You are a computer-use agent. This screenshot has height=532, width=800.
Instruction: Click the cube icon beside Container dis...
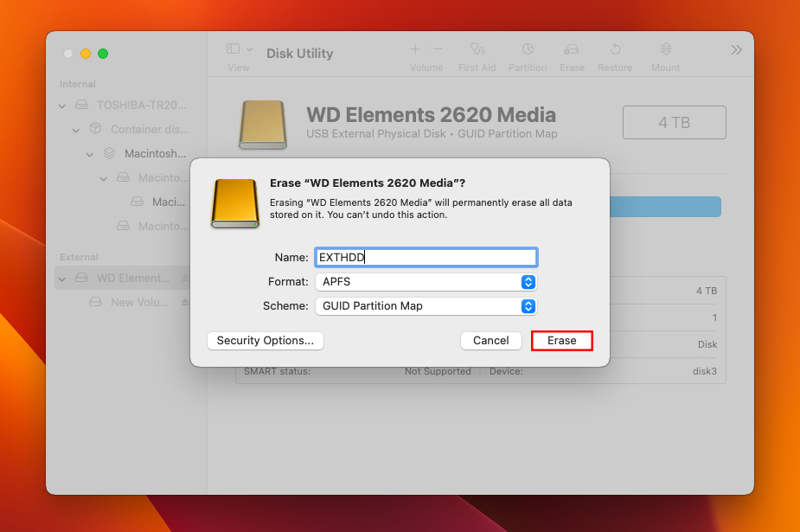pos(95,129)
